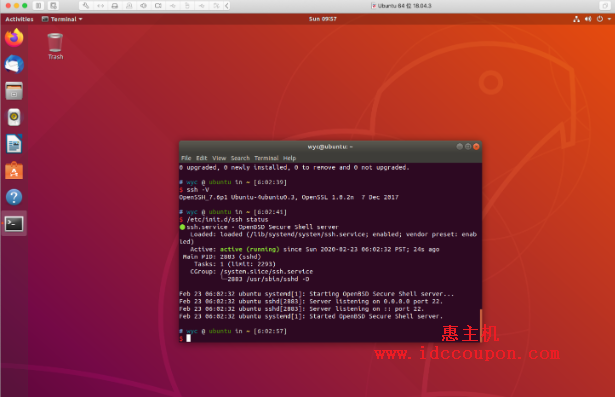Click the Terminal icon in the dock
This screenshot has width=615, height=397.
click(14, 224)
